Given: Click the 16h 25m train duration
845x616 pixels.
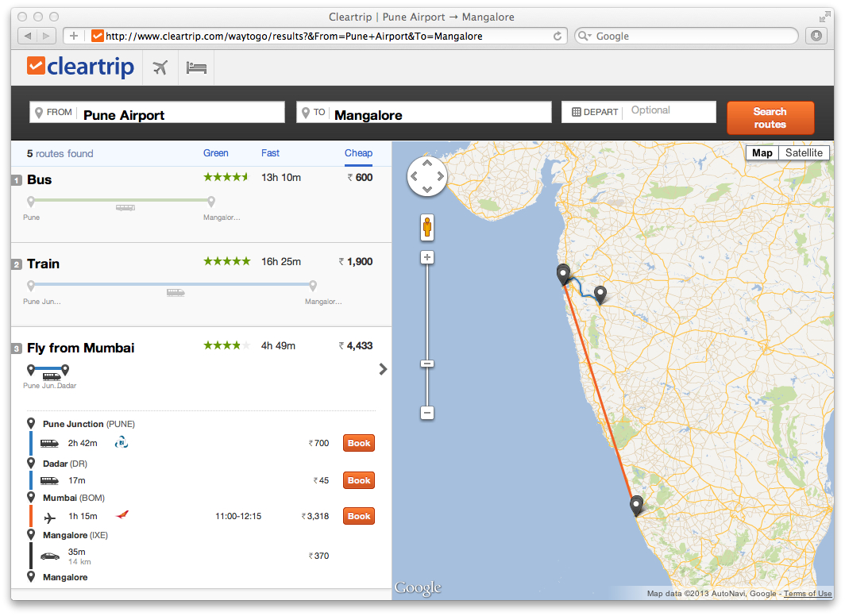Looking at the screenshot, I should (281, 262).
